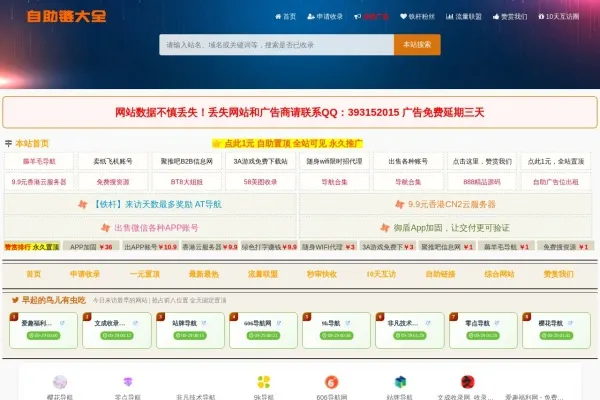Click the yellow 点此1元 自助置顶 banner link

pos(287,144)
